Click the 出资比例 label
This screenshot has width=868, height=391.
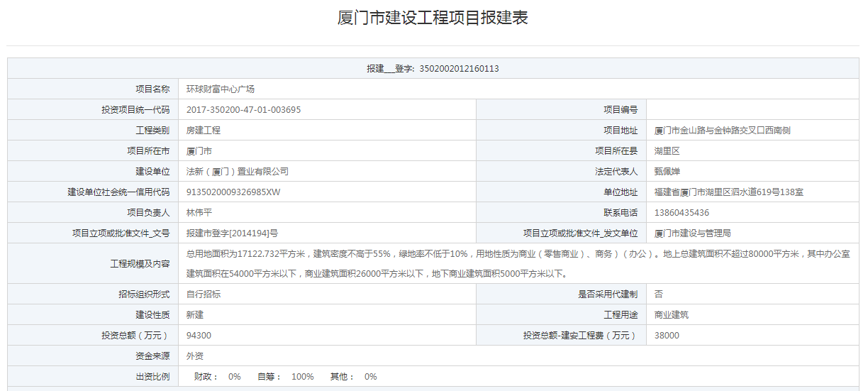tap(152, 377)
